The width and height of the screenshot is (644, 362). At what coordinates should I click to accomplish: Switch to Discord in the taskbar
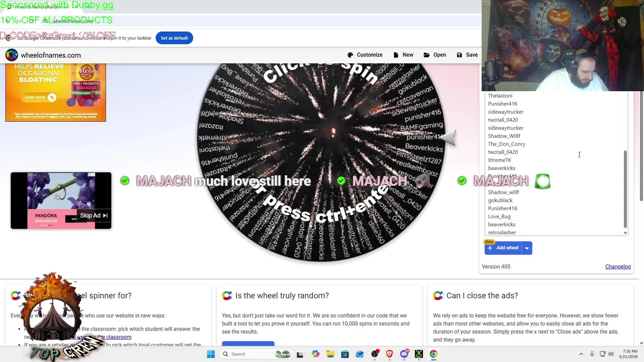(404, 354)
